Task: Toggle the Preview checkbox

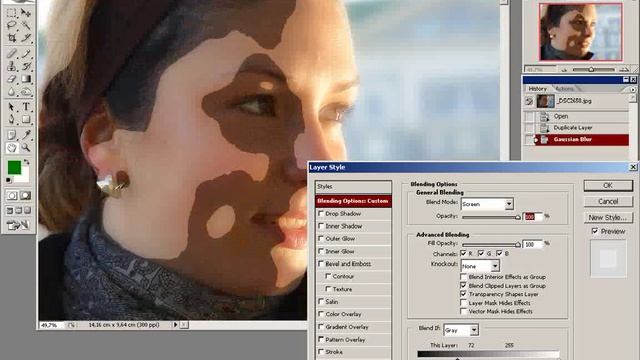Action: 595,231
